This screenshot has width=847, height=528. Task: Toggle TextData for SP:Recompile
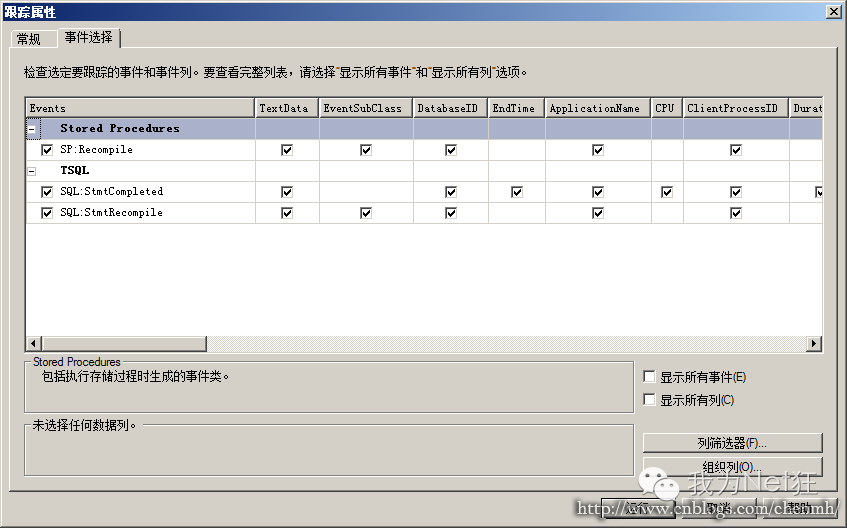click(287, 150)
